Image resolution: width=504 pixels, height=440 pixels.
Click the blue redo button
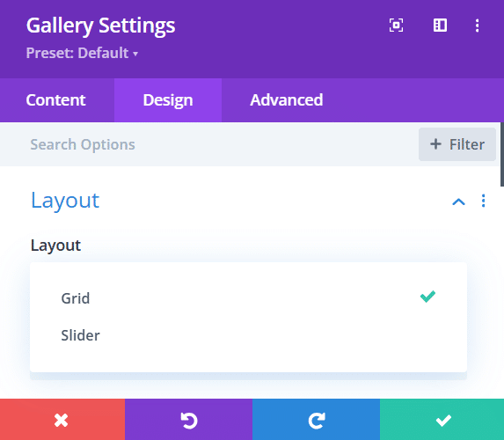tap(317, 420)
